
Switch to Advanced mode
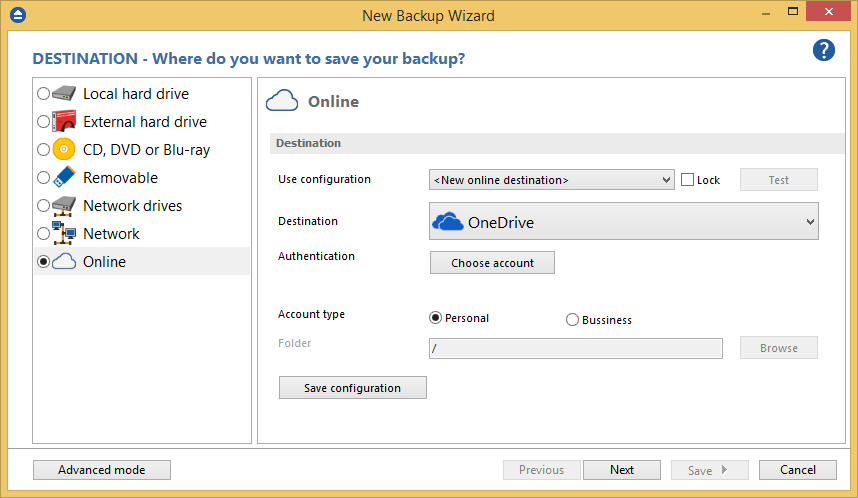coord(102,470)
